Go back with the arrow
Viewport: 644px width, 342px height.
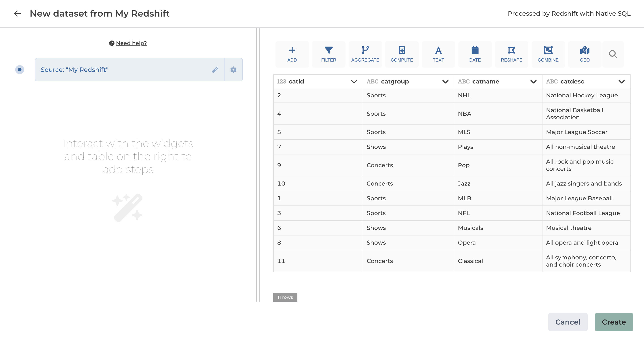(x=17, y=13)
